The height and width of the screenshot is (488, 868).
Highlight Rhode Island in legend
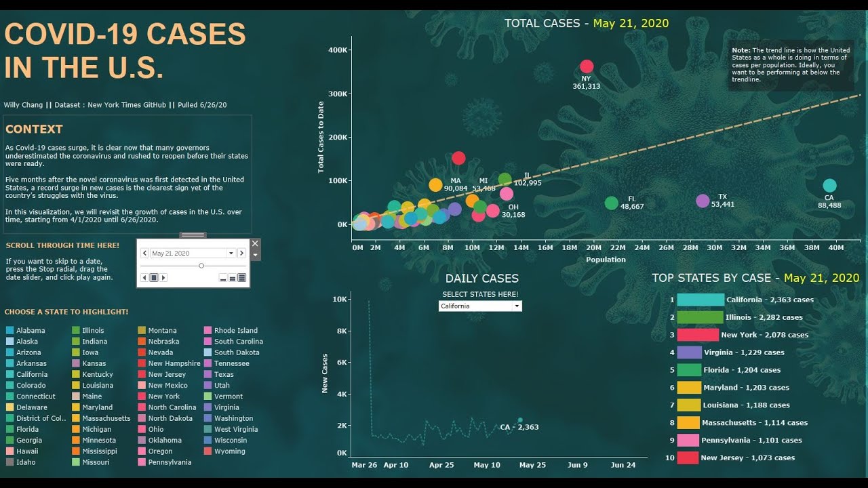(x=231, y=331)
